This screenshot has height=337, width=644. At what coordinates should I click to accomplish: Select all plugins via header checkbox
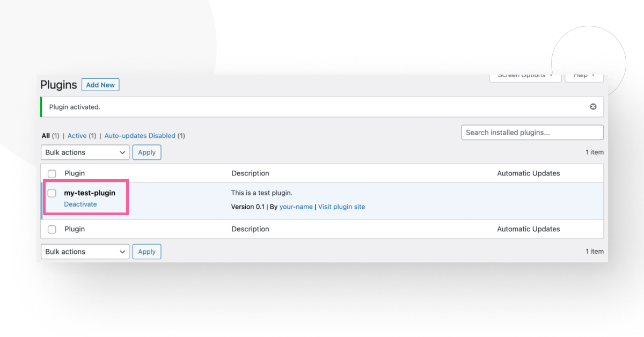[52, 173]
